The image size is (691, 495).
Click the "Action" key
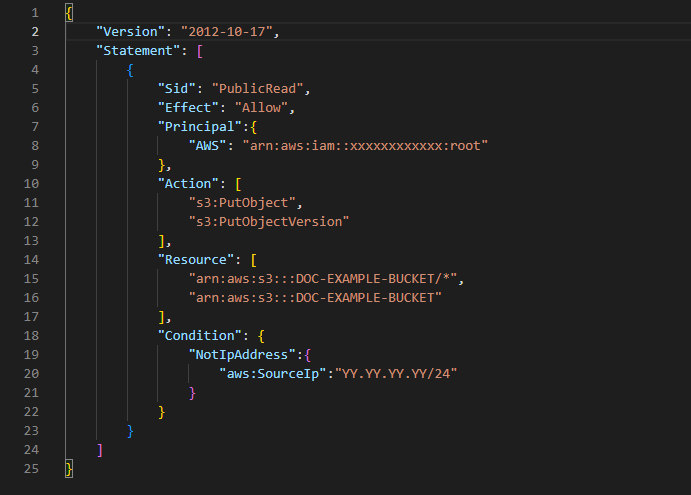(x=188, y=183)
